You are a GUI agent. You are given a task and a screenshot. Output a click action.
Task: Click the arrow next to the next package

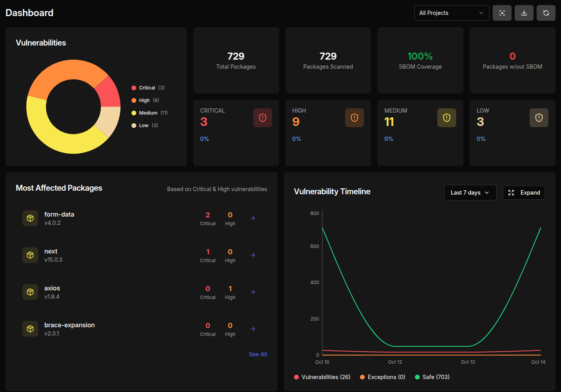253,255
